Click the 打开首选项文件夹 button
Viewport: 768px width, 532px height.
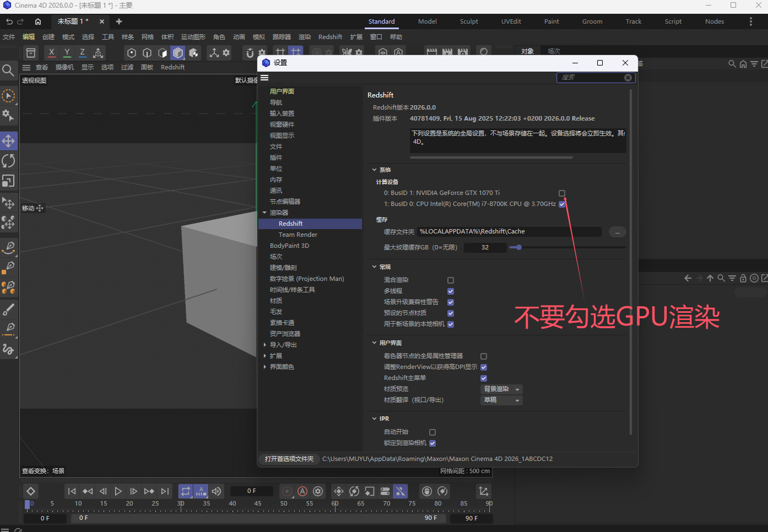coord(289,459)
